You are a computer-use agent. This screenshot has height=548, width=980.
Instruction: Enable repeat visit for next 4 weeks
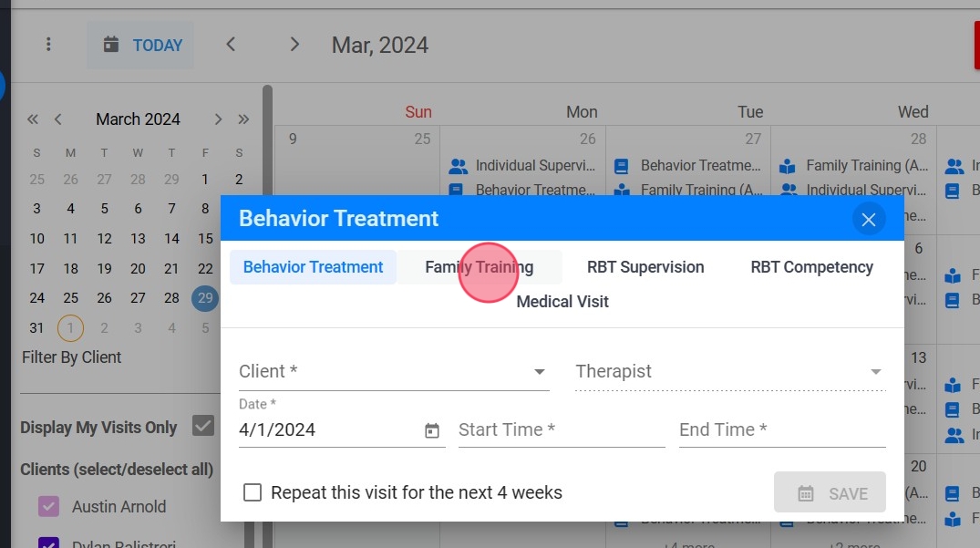pyautogui.click(x=253, y=493)
